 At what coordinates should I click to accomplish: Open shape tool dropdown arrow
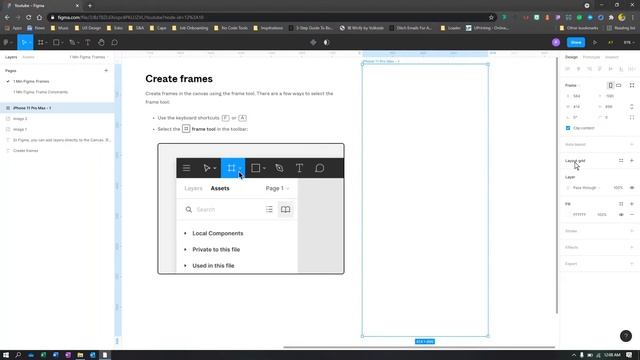[x=62, y=43]
